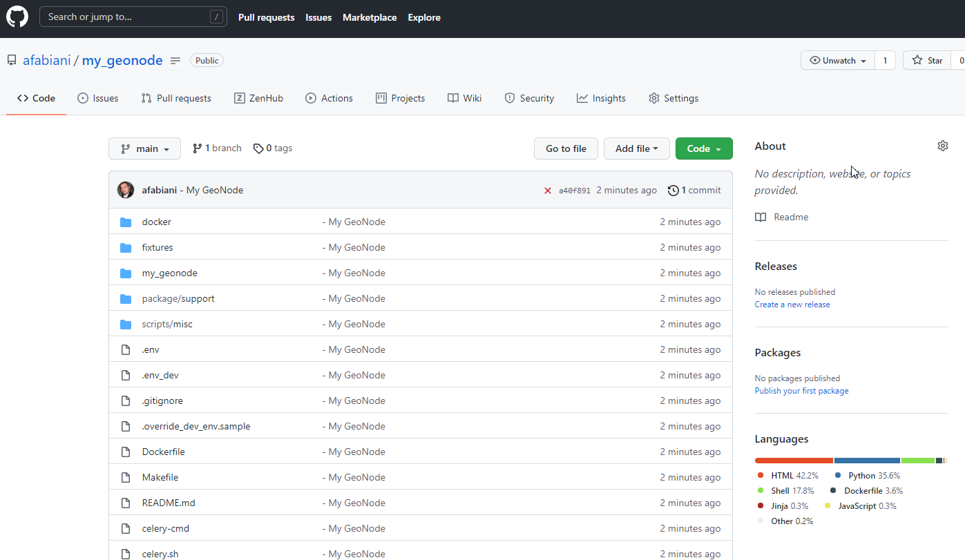The image size is (965, 560).
Task: Open the About settings gear icon
Action: 943,146
